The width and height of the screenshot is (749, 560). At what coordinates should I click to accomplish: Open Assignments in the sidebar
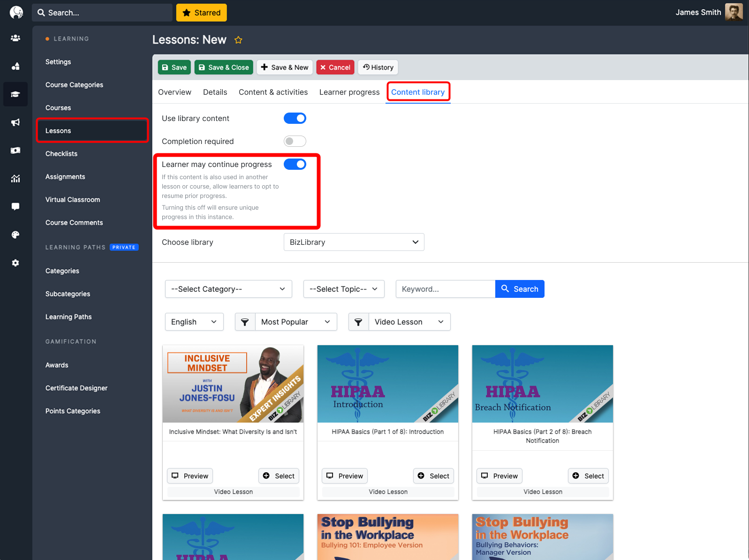point(65,177)
